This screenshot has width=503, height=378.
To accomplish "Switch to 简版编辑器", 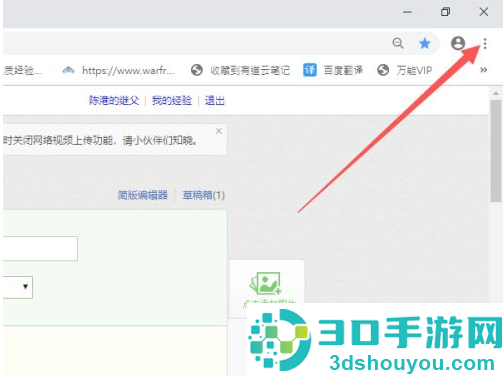I will pos(143,195).
